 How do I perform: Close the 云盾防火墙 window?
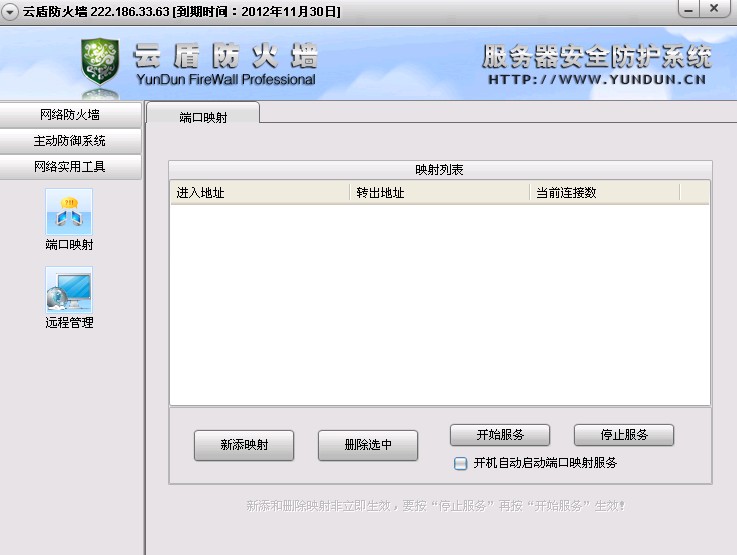click(714, 9)
